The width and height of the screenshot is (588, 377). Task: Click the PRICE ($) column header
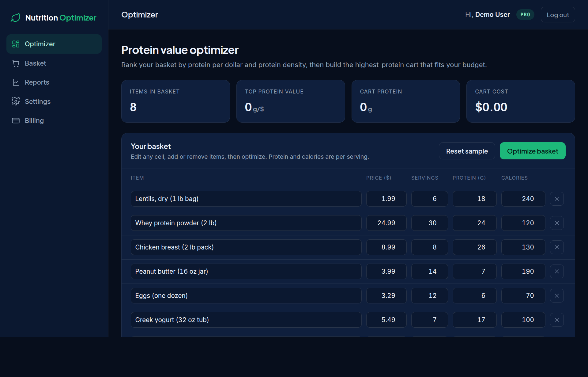[x=379, y=178]
